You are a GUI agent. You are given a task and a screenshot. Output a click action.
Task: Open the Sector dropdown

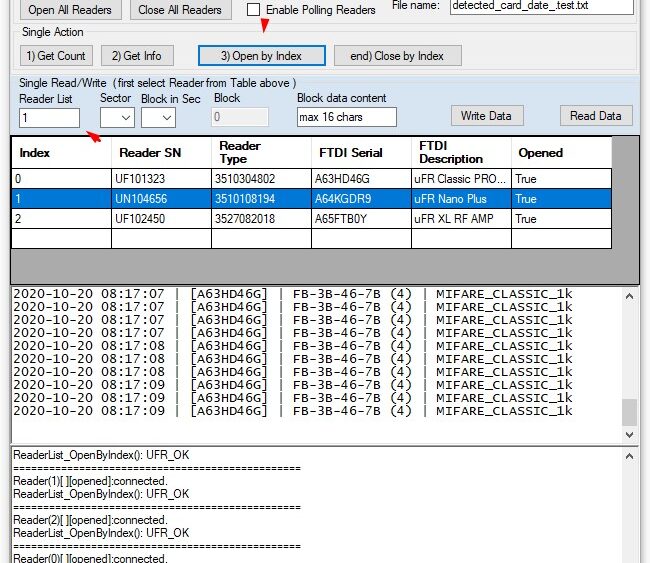117,118
